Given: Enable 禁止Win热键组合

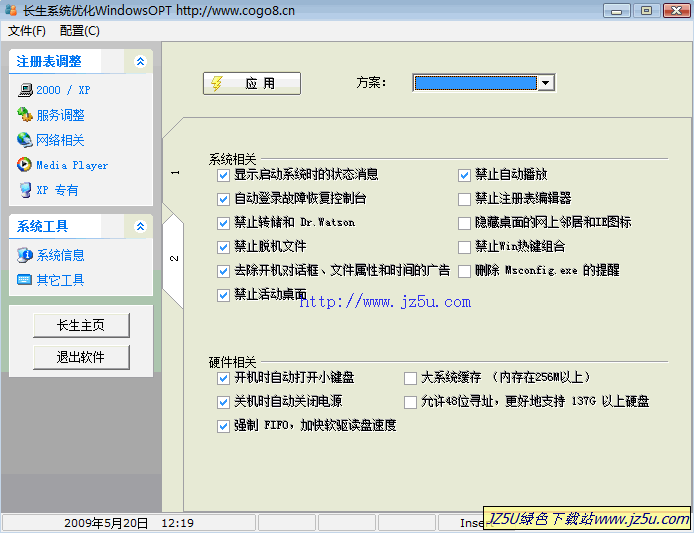Looking at the screenshot, I should 464,247.
